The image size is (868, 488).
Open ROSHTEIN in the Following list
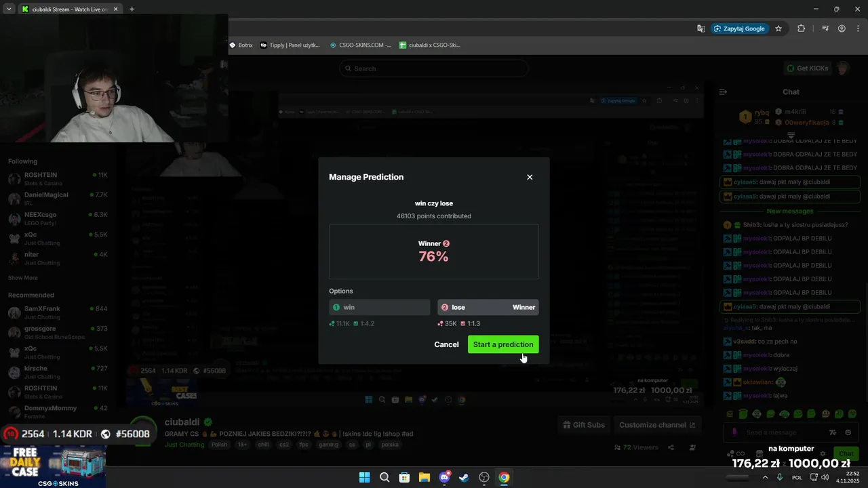[x=57, y=178]
